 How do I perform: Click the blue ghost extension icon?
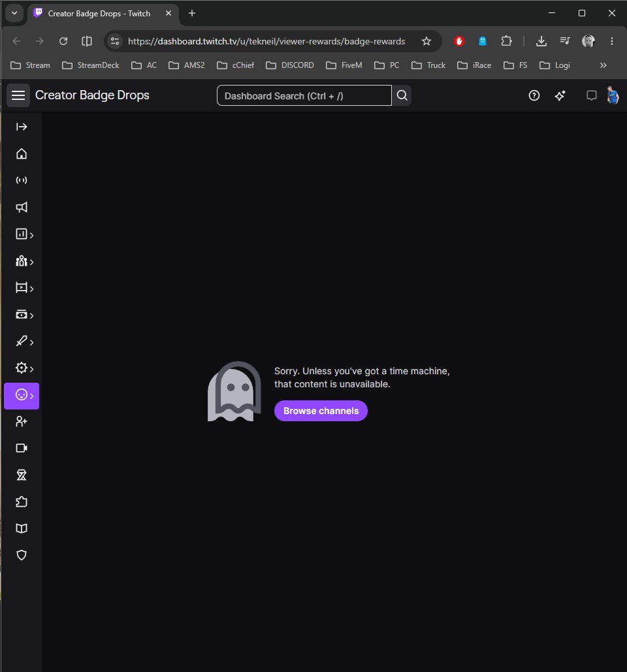(x=483, y=41)
